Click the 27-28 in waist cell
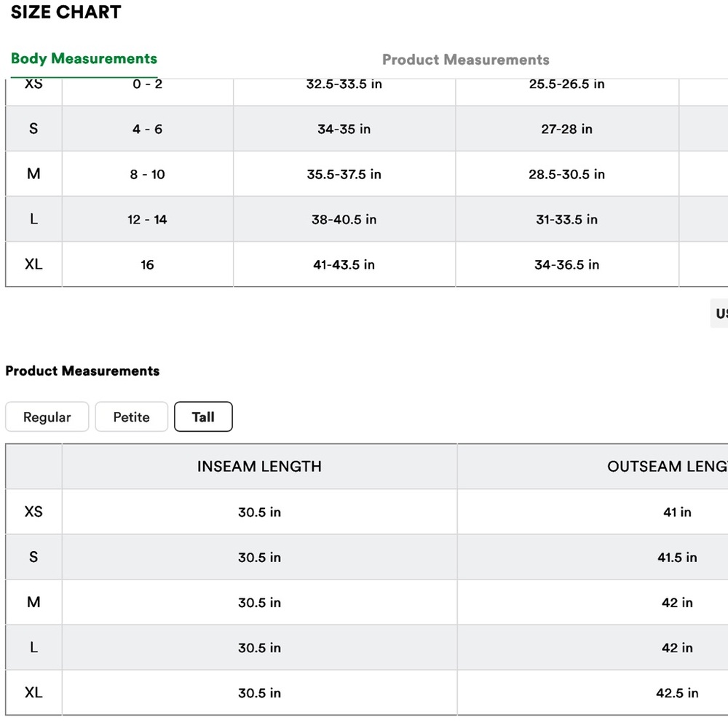The image size is (728, 728). click(567, 129)
